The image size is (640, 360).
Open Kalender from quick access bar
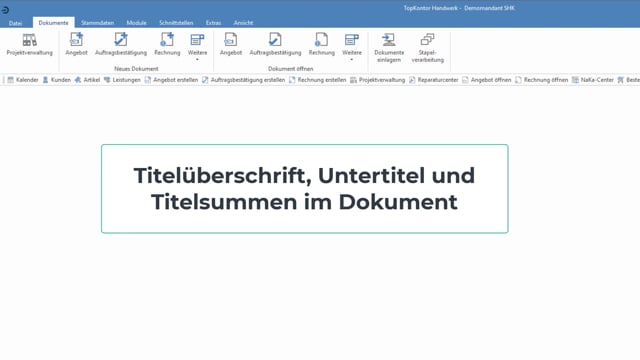click(23, 80)
